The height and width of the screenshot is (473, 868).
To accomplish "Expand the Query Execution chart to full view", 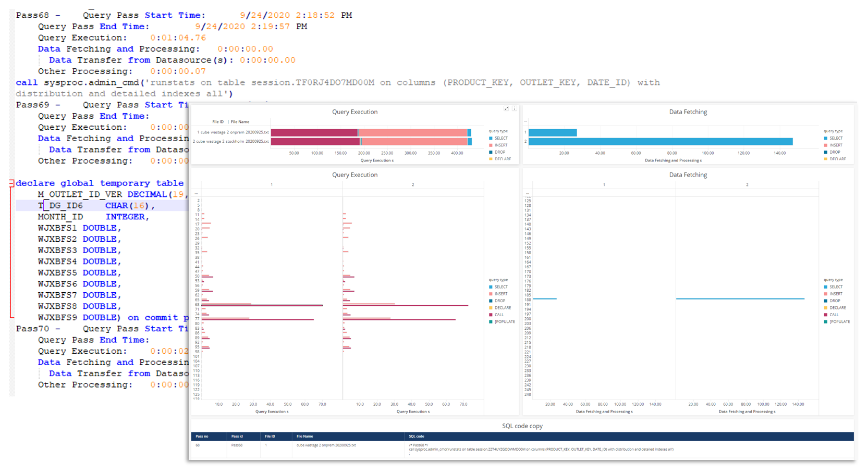I will (506, 108).
